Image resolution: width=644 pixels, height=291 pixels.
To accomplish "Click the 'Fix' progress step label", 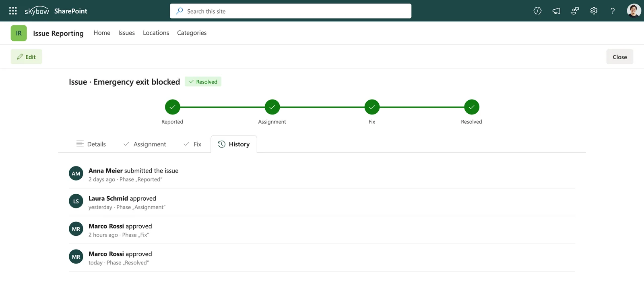I will click(372, 122).
